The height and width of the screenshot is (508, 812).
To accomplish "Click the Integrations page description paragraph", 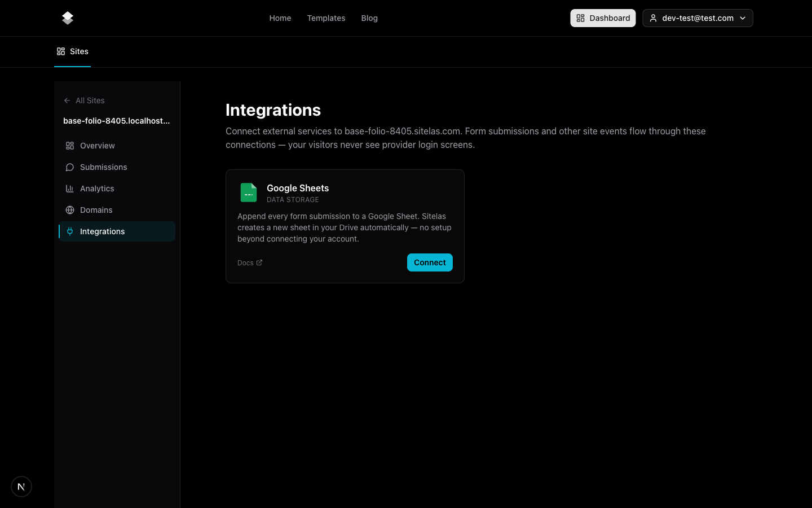I will click(x=466, y=138).
